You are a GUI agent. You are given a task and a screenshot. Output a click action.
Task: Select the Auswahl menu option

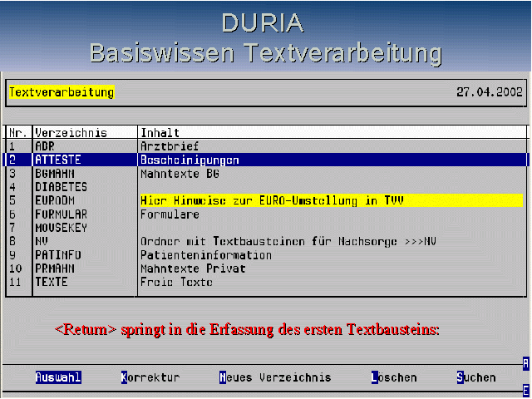tap(58, 377)
